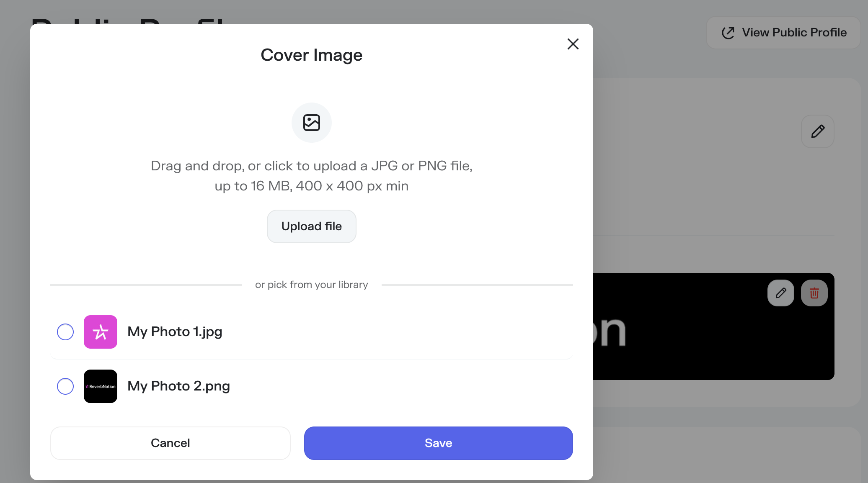Image resolution: width=868 pixels, height=483 pixels.
Task: Click the My Photo 2.png file name
Action: click(x=179, y=386)
